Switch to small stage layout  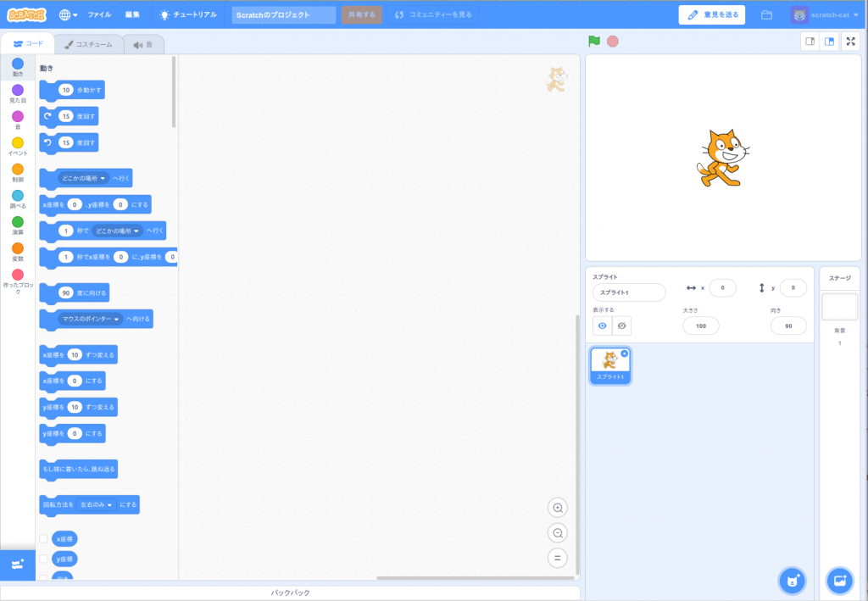click(x=810, y=42)
